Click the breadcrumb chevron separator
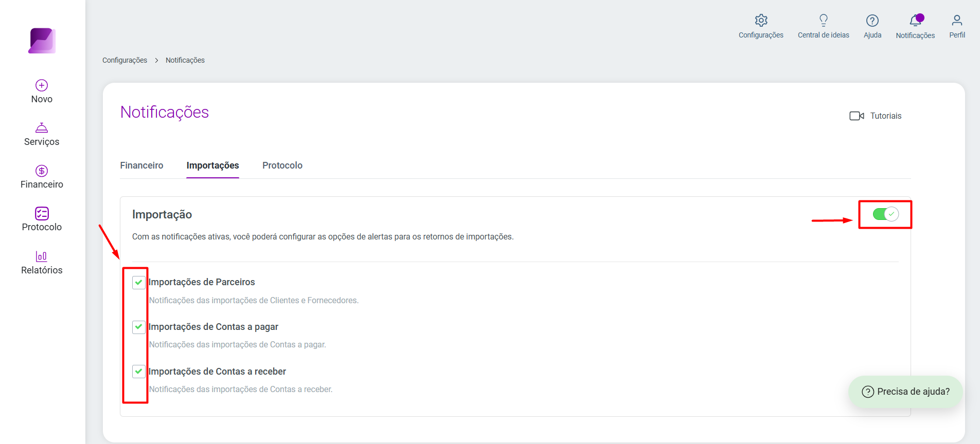Viewport: 980px width, 444px height. tap(156, 61)
